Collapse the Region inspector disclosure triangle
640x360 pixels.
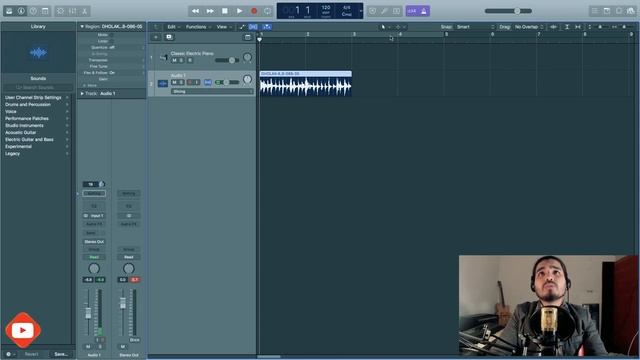(x=82, y=27)
